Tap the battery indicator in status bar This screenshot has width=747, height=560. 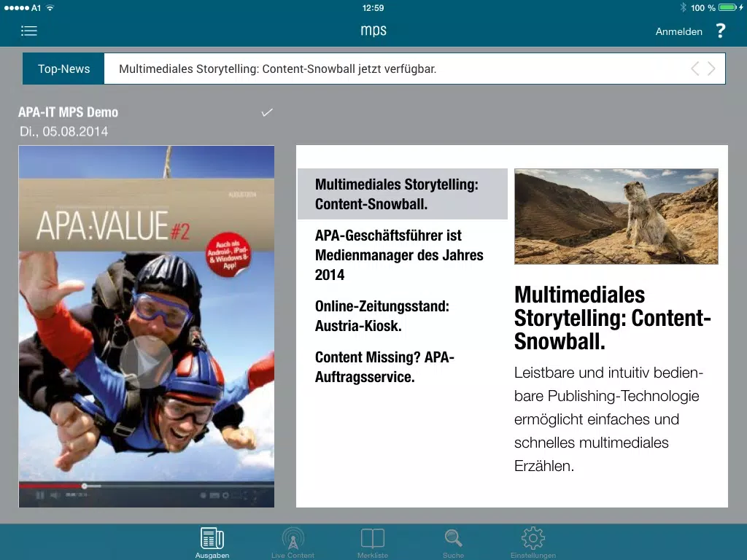729,7
